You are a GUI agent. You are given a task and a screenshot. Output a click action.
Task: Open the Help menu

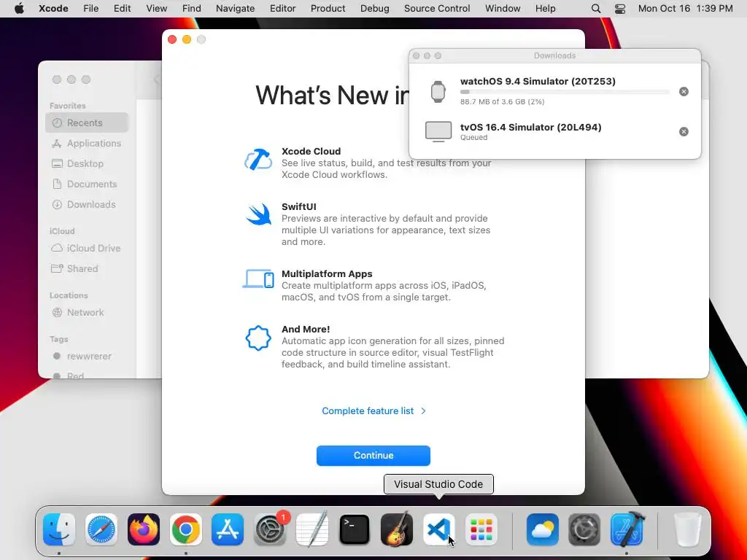545,9
